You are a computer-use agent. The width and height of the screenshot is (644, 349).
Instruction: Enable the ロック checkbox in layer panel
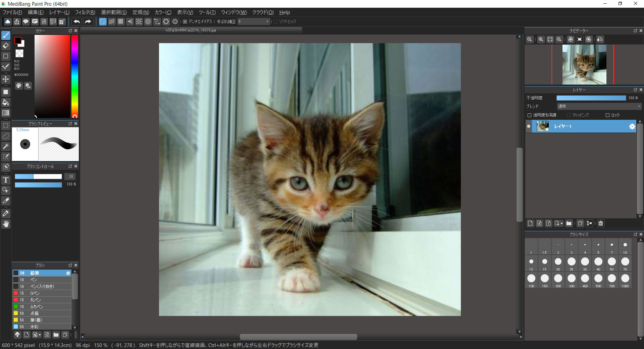(x=607, y=115)
